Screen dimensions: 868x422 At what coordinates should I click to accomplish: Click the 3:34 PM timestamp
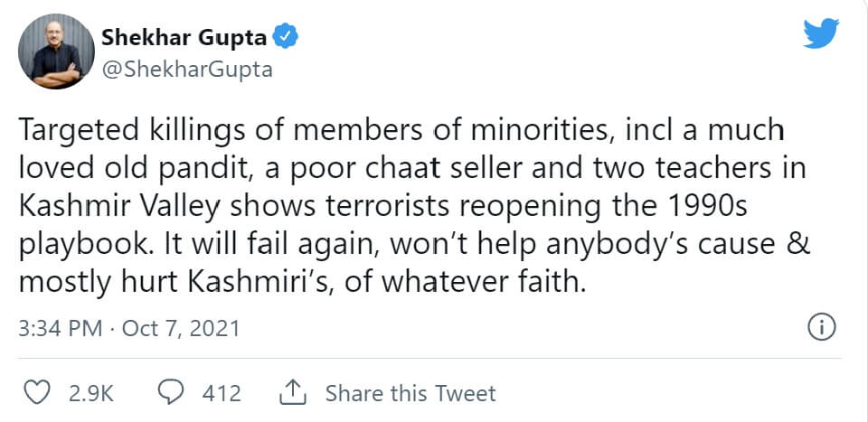pos(60,328)
